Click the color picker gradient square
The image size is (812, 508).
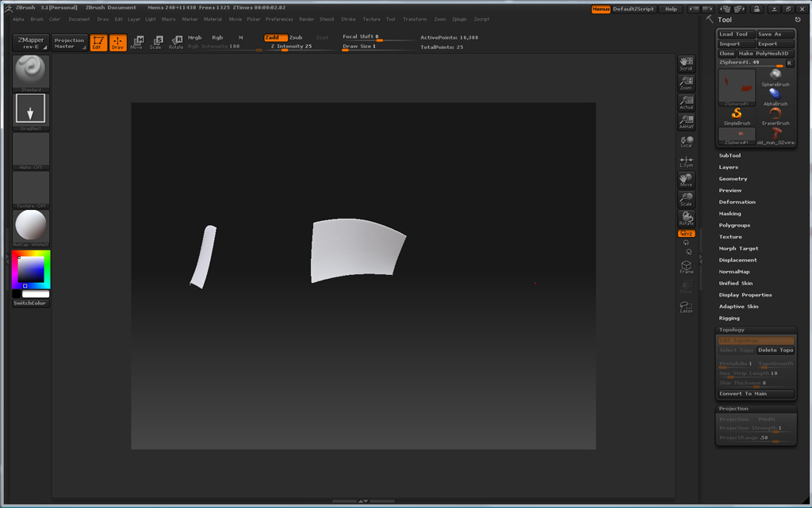click(31, 269)
